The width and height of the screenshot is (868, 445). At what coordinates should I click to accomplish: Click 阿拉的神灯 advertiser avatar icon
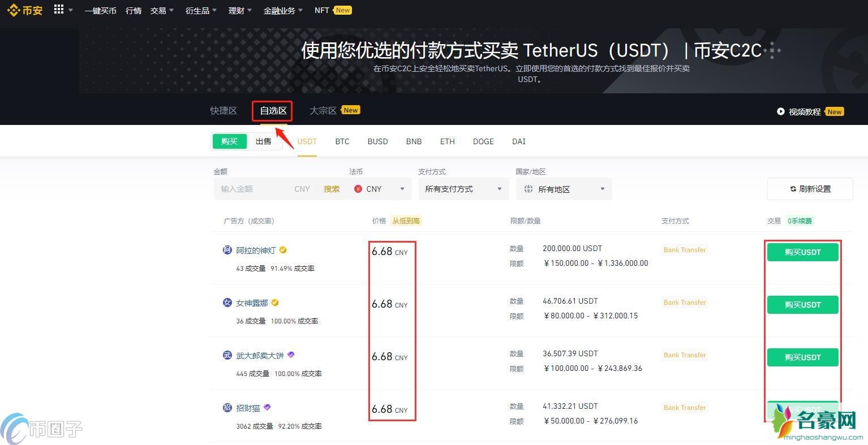(x=227, y=250)
